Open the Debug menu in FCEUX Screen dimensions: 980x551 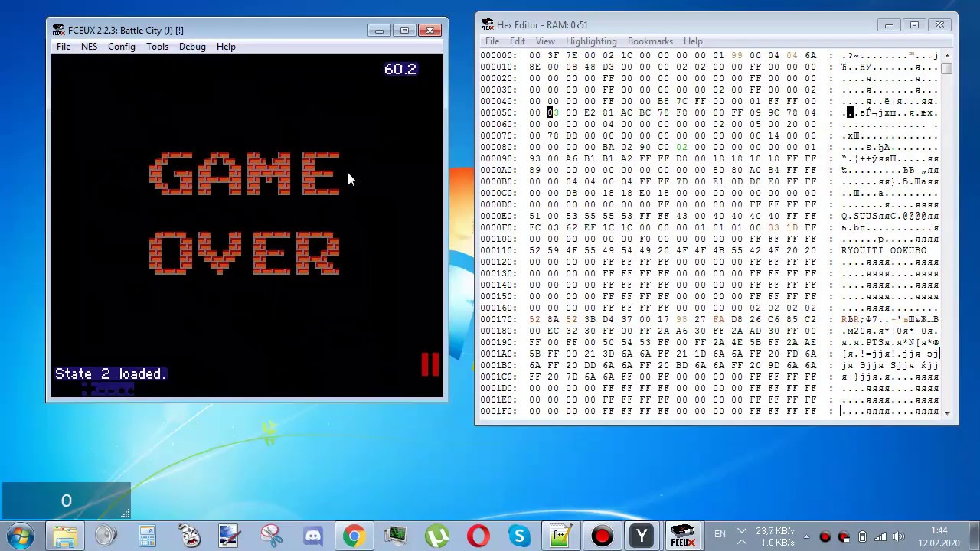tap(192, 47)
